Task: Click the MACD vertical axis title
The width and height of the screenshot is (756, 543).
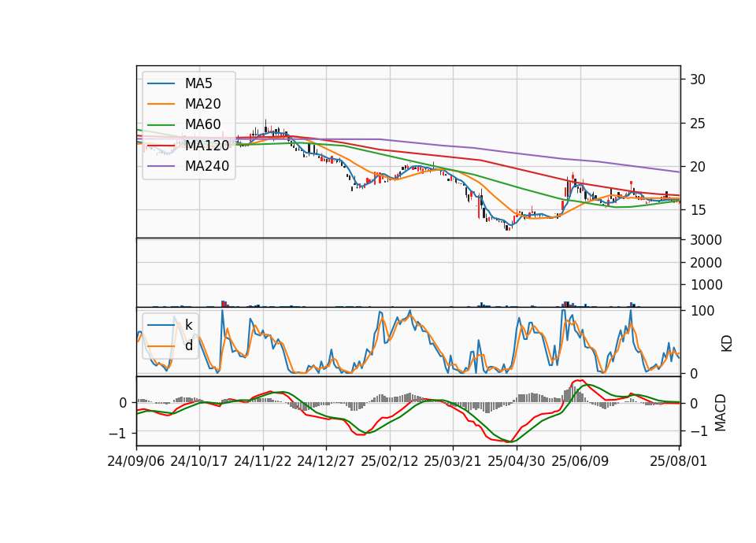Action: pos(721,412)
